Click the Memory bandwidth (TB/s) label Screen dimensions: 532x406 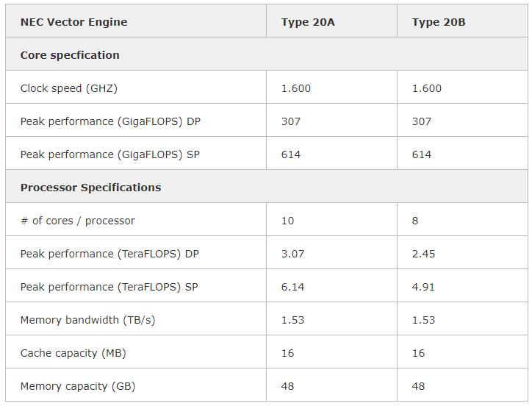tap(87, 320)
